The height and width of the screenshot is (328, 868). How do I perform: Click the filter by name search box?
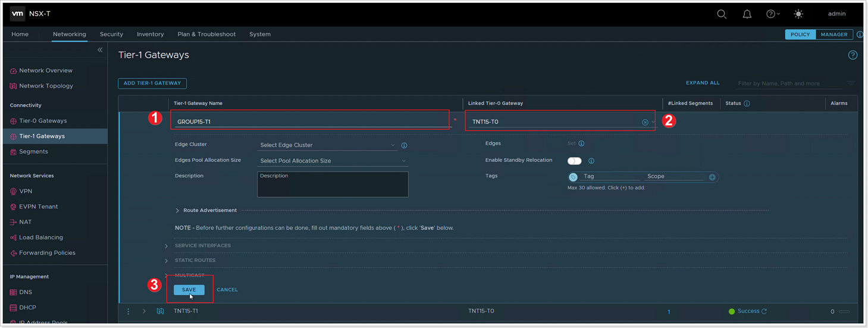788,83
